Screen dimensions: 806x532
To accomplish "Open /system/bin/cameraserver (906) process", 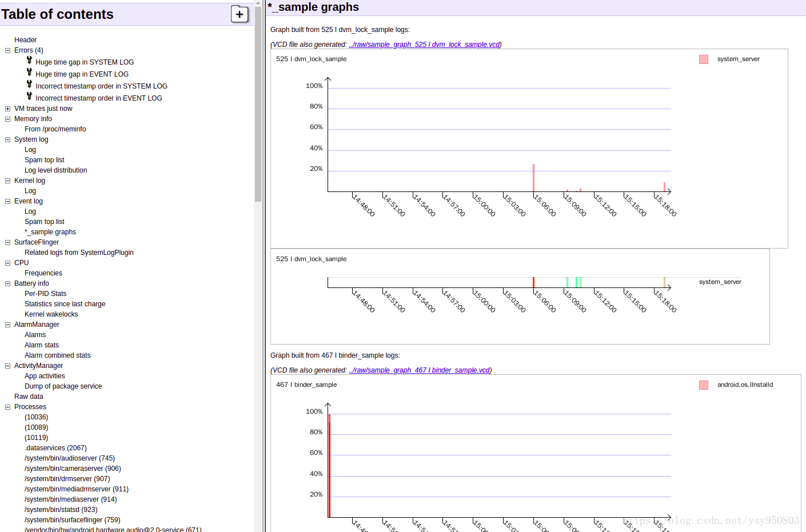I will click(73, 469).
